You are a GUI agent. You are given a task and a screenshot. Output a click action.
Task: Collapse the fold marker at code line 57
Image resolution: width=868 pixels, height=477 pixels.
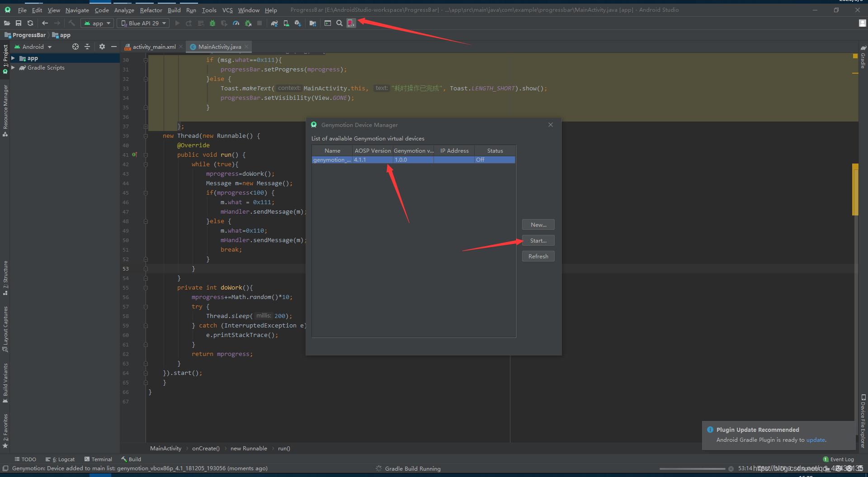(146, 307)
